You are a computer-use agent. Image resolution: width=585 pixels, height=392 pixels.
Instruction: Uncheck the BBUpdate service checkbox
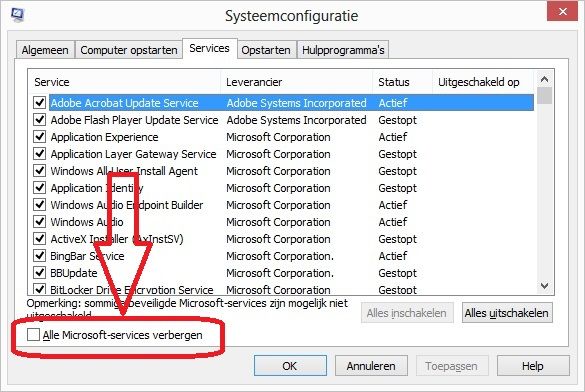(40, 273)
